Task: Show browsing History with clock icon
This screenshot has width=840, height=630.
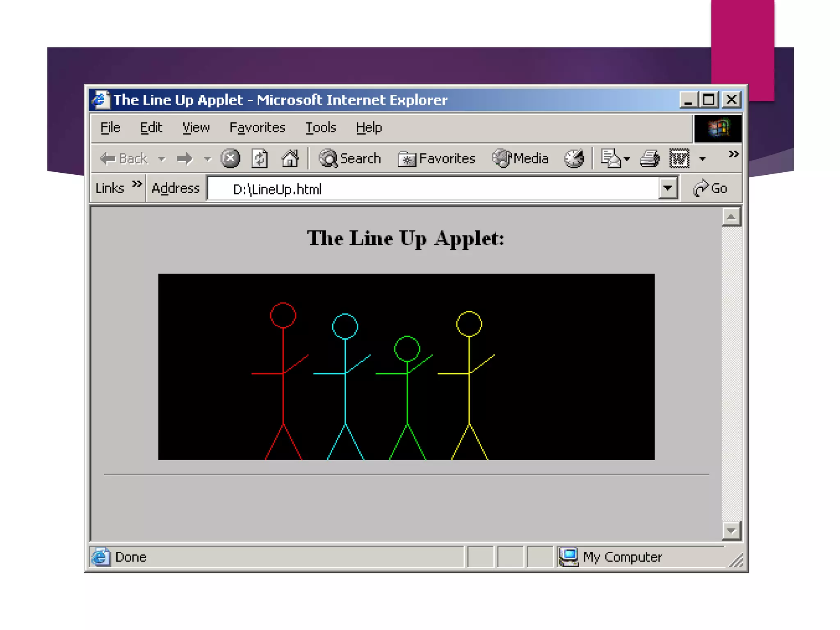Action: 573,158
